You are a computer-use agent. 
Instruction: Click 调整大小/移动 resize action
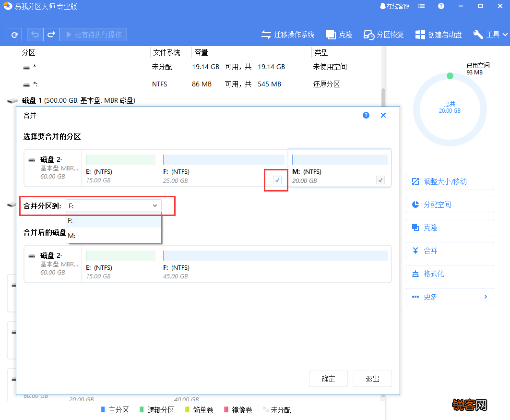click(x=450, y=181)
